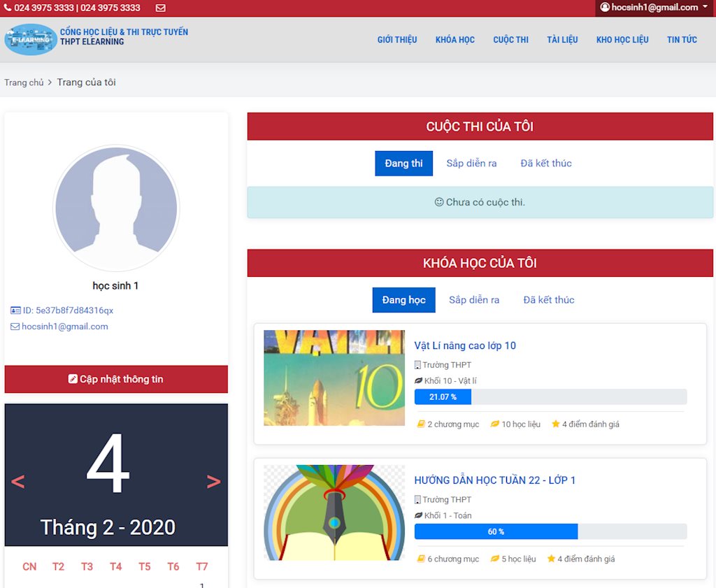Click the E-Learning site logo
The width and height of the screenshot is (716, 588).
(x=30, y=40)
